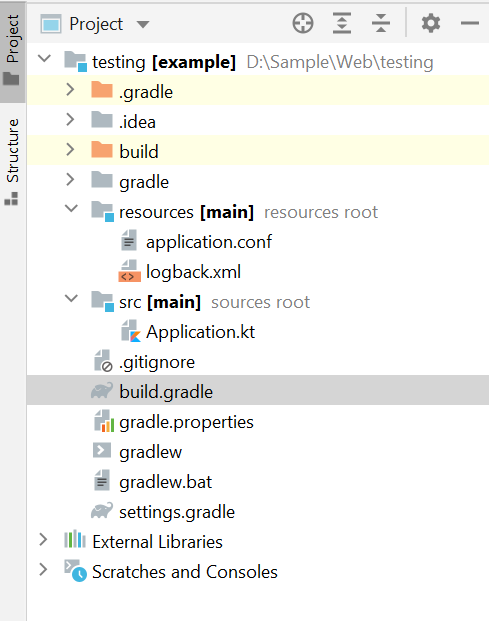This screenshot has width=489, height=621.
Task: Click the Expand All toolbar icon
Action: [342, 23]
